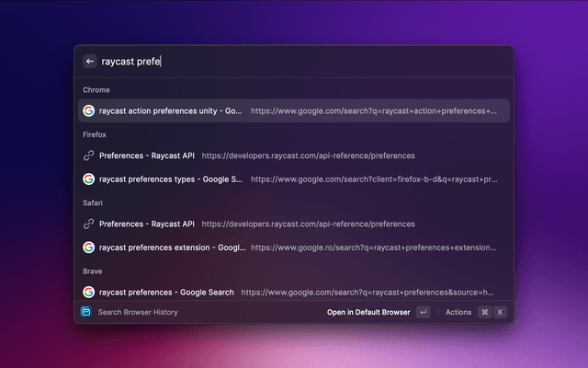Image resolution: width=588 pixels, height=368 pixels.
Task: Click link icon of Firefox Preferences result
Action: [89, 155]
